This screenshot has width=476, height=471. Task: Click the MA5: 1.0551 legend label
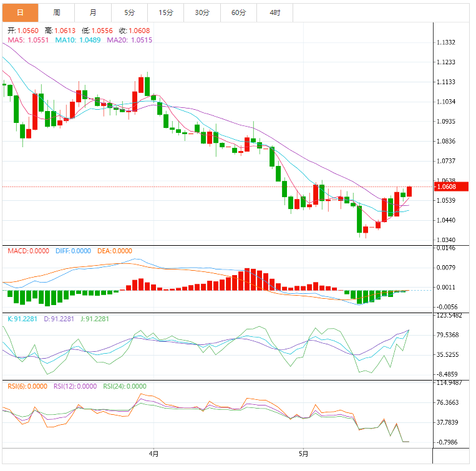[x=28, y=40]
